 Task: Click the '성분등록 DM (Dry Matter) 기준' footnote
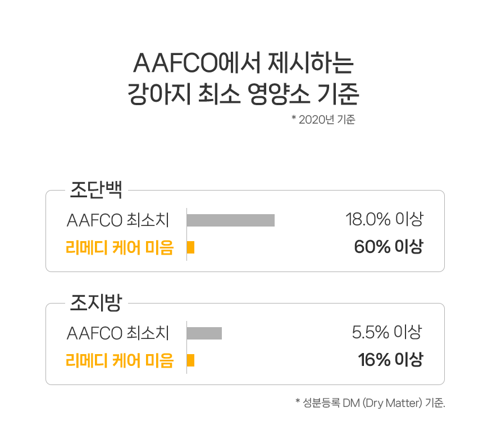pyautogui.click(x=370, y=402)
